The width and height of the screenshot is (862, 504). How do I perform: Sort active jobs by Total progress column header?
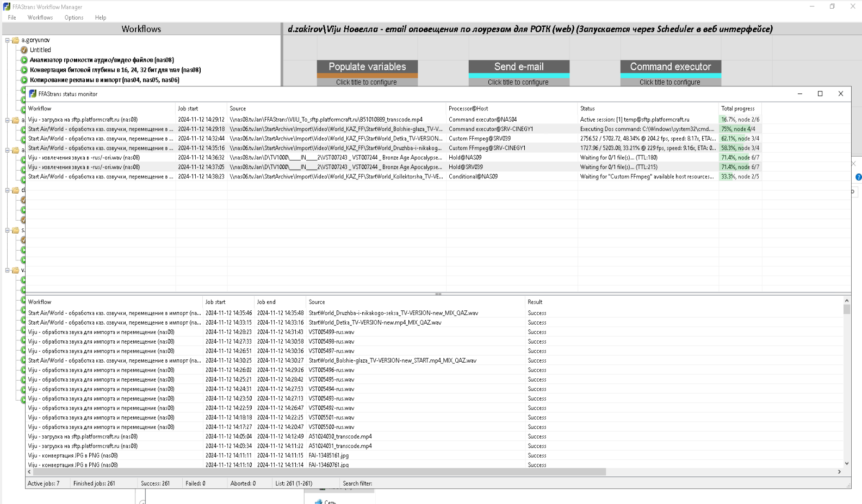tap(740, 109)
